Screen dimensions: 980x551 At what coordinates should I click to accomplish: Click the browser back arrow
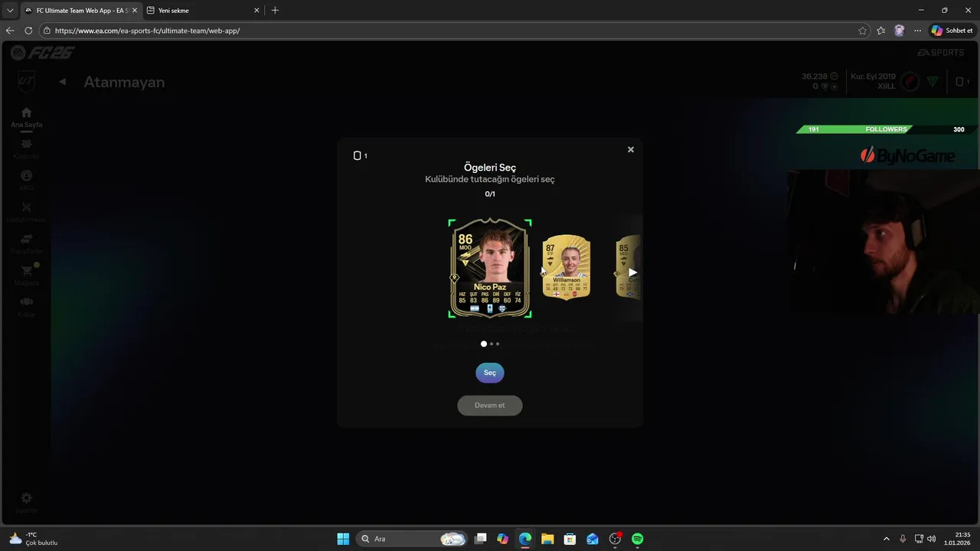tap(10, 31)
